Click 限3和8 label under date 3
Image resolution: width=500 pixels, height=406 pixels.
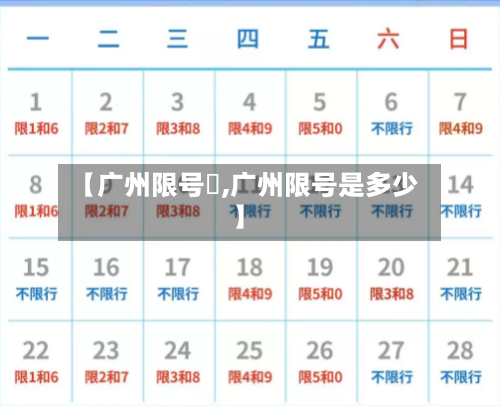(x=178, y=129)
